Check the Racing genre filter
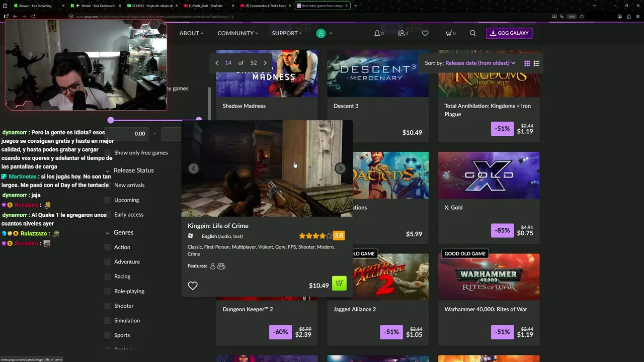The width and height of the screenshot is (644, 362). pyautogui.click(x=107, y=277)
